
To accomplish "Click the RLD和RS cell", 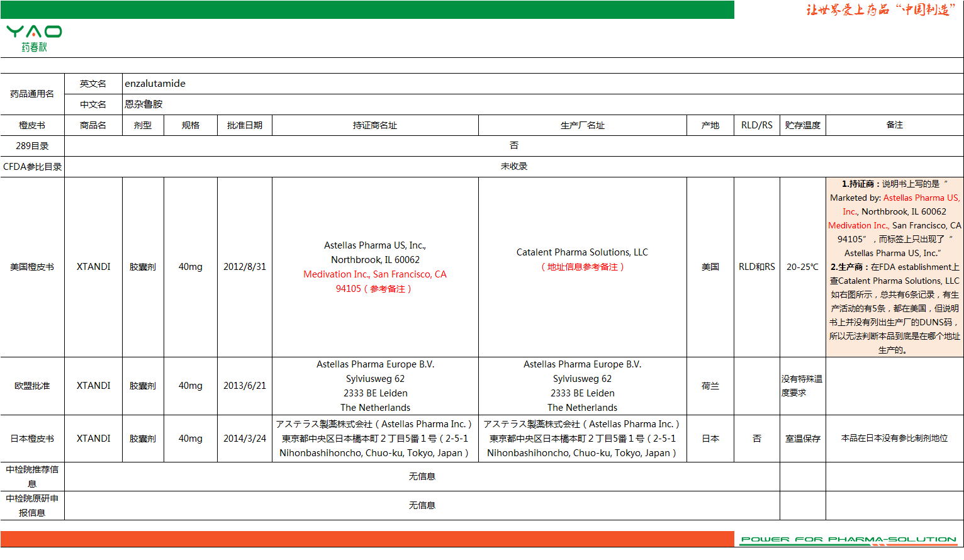I will click(757, 267).
